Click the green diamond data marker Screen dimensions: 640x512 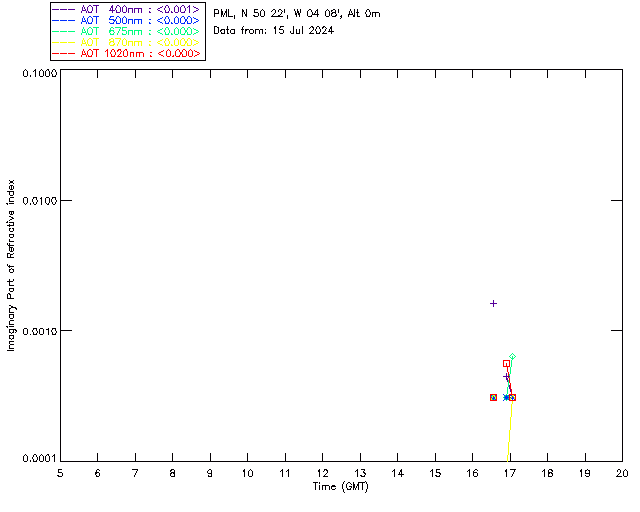(x=512, y=357)
